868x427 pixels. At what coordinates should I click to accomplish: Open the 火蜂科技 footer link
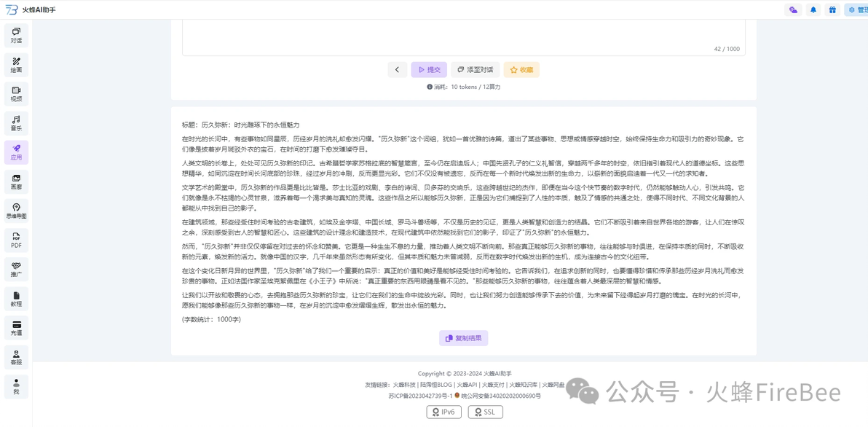tap(403, 384)
